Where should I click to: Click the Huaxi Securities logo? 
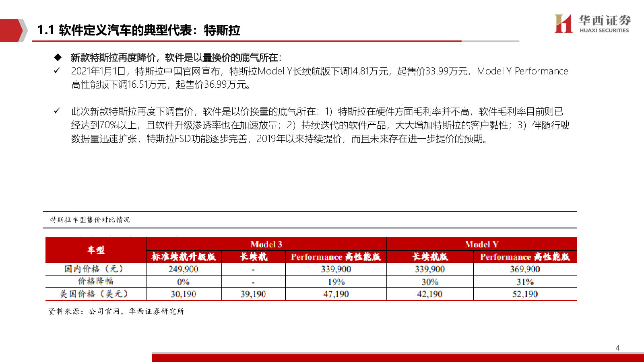(592, 24)
